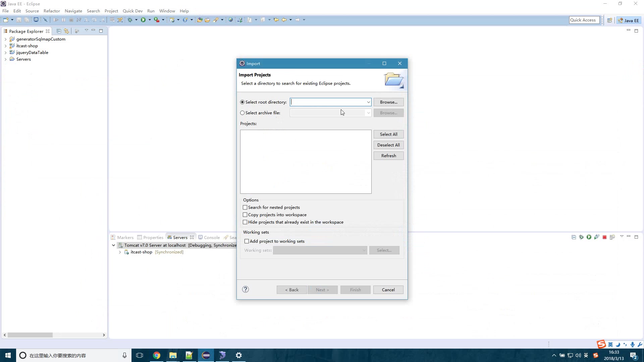Enable Copy projects into workspace checkbox
The image size is (644, 362).
(x=245, y=215)
